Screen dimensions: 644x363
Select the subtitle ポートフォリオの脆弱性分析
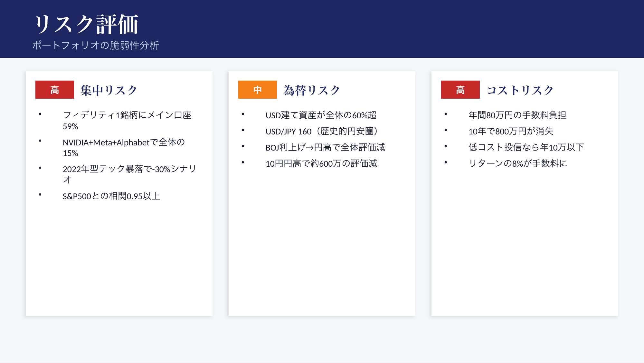tap(95, 45)
